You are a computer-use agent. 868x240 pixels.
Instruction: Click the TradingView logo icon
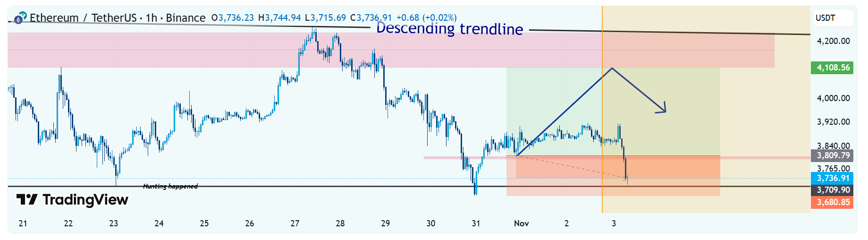point(26,200)
